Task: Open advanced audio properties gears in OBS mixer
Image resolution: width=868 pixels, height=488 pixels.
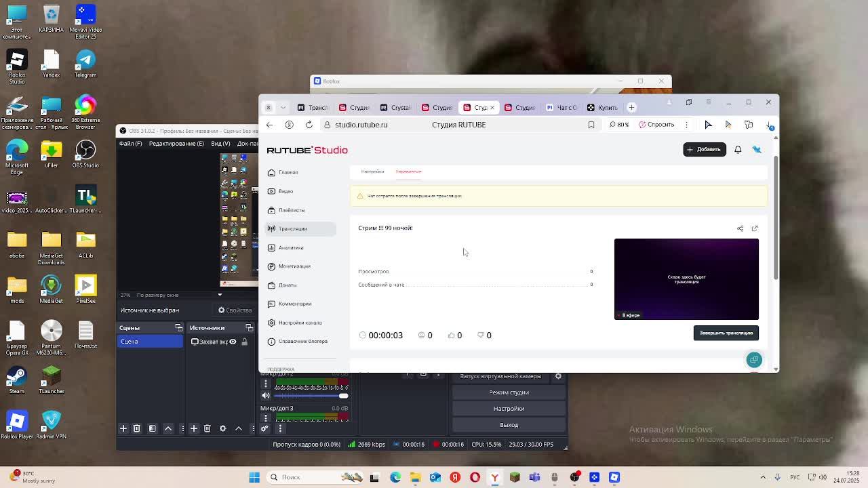Action: click(x=265, y=428)
